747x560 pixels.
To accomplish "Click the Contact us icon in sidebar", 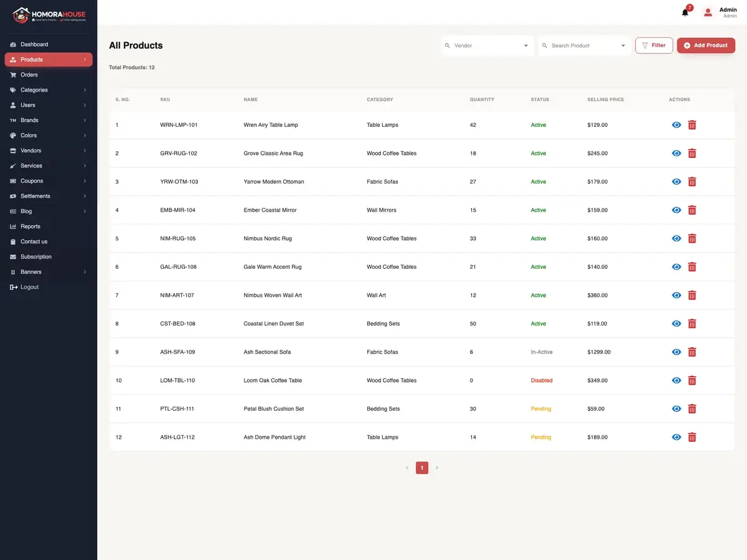I will point(13,241).
